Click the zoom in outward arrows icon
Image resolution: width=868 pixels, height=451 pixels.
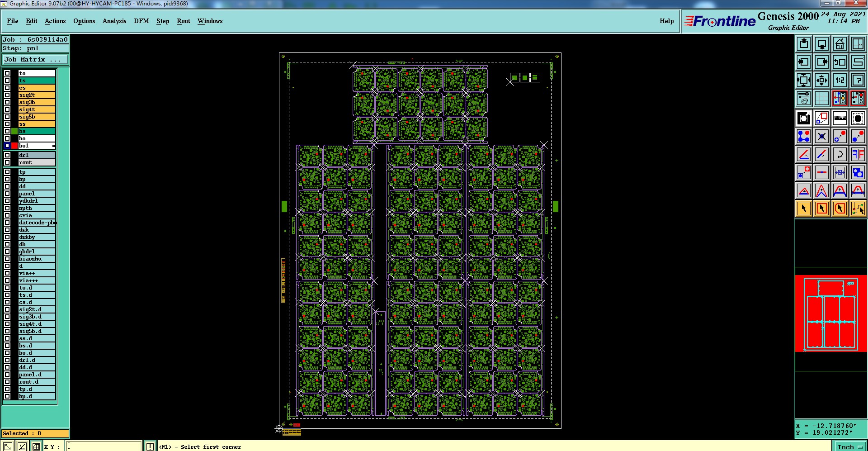[804, 80]
